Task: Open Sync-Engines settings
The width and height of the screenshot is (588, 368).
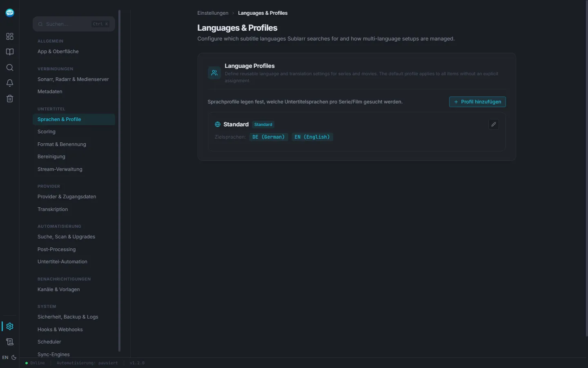Action: pyautogui.click(x=74, y=355)
